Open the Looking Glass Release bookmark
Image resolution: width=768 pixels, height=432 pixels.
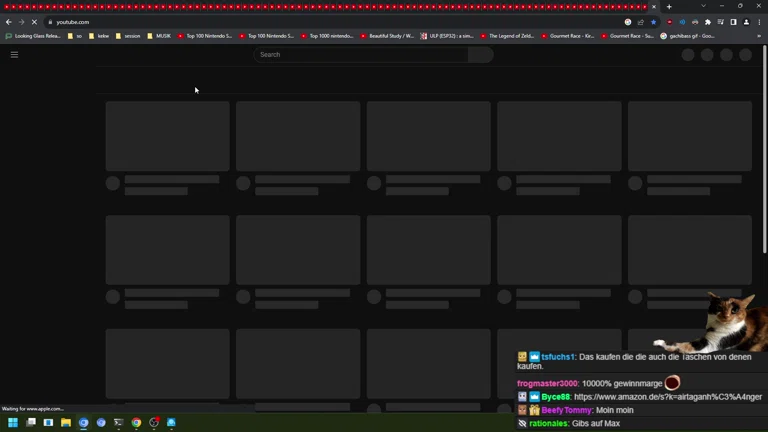34,36
